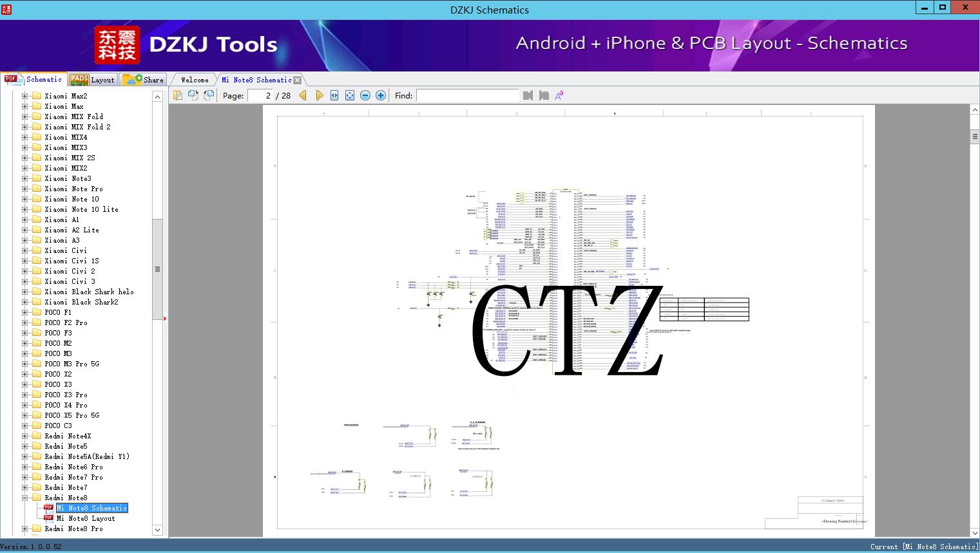
Task: Click the tree panel scroll up arrow
Action: (157, 97)
